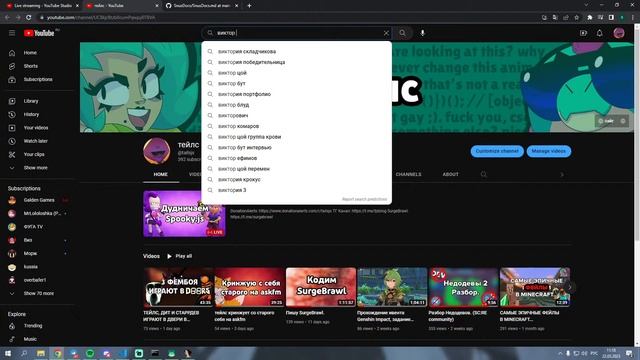Clear the search box with the X
The width and height of the screenshot is (640, 360).
pyautogui.click(x=386, y=33)
